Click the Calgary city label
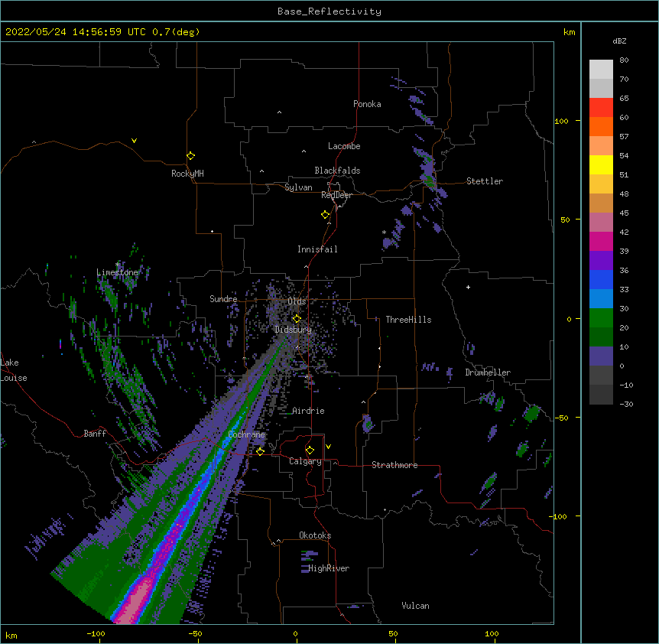Image resolution: width=659 pixels, height=644 pixels. click(305, 461)
